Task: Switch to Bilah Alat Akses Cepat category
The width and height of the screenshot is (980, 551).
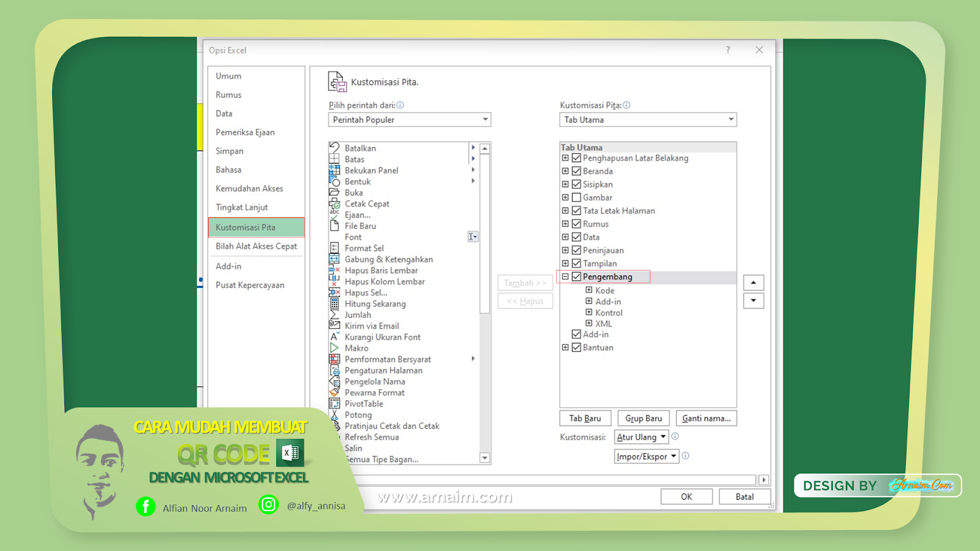Action: 256,246
